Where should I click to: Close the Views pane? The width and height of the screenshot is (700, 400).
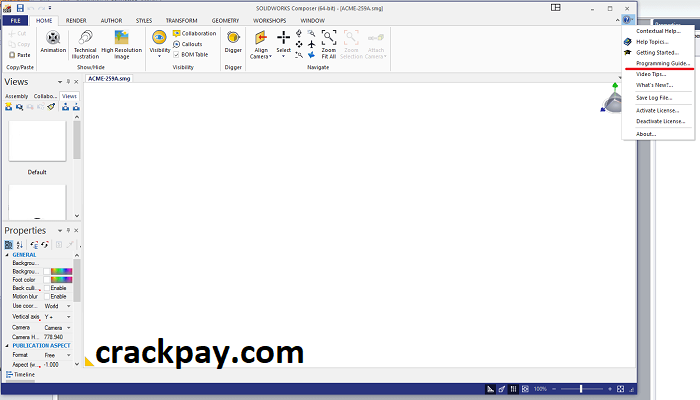point(76,82)
